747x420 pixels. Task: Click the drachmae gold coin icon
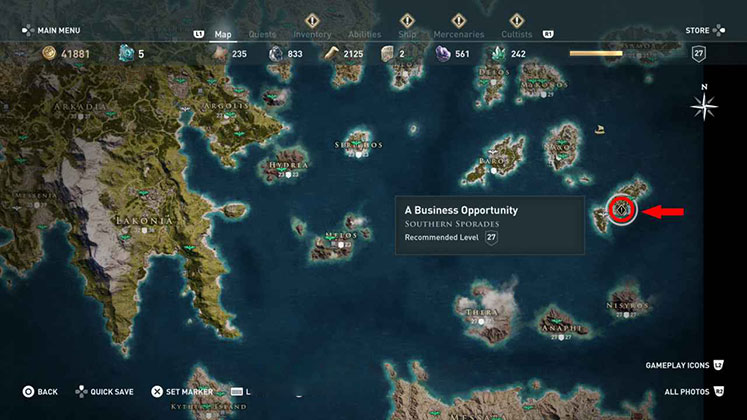point(49,53)
